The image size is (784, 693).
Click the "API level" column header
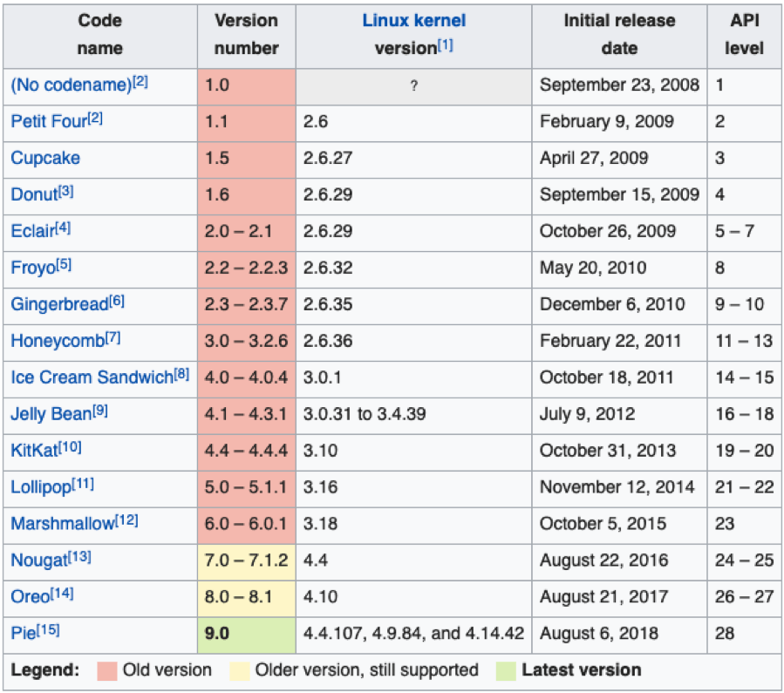click(x=745, y=35)
